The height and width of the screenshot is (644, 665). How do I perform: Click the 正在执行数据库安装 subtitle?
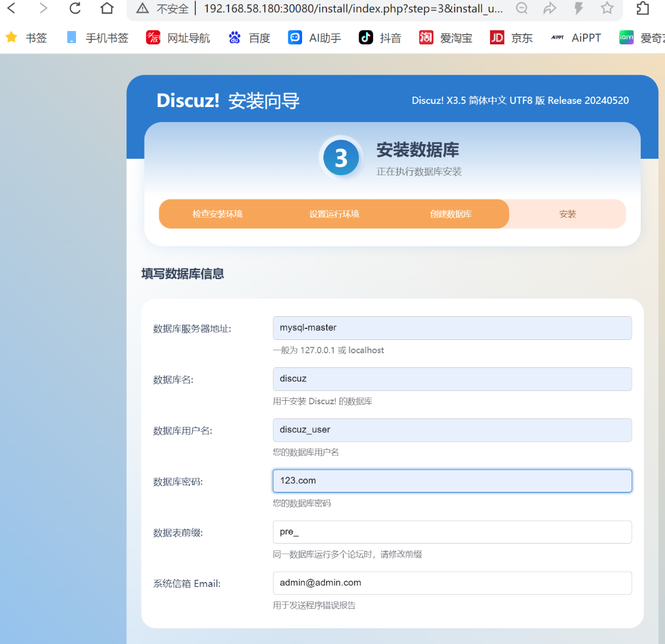[419, 171]
